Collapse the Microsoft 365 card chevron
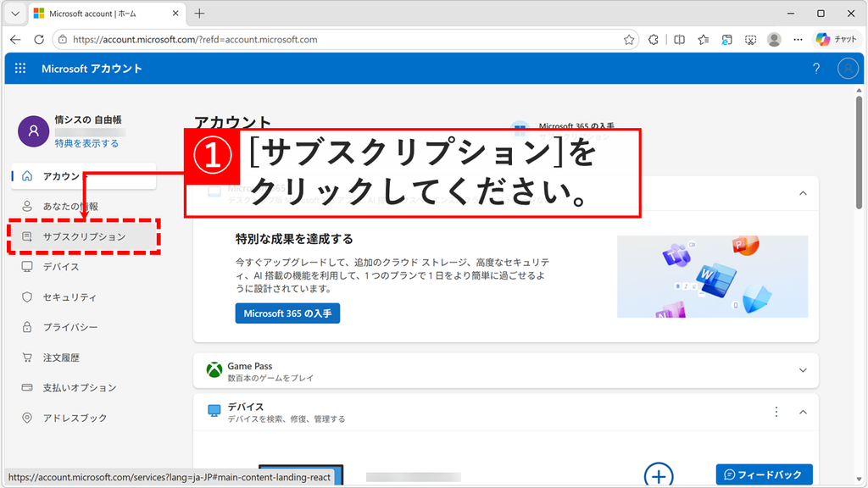Viewport: 868px width, 488px height. 803,193
